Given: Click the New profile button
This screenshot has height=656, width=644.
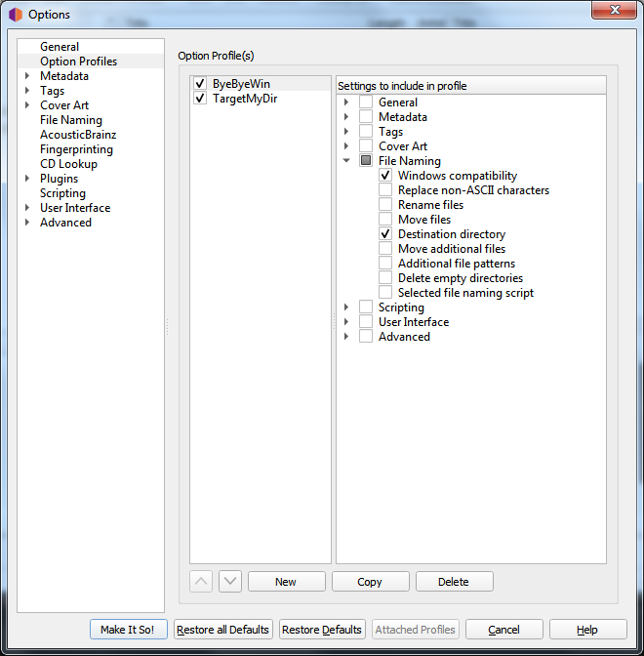Looking at the screenshot, I should tap(286, 582).
